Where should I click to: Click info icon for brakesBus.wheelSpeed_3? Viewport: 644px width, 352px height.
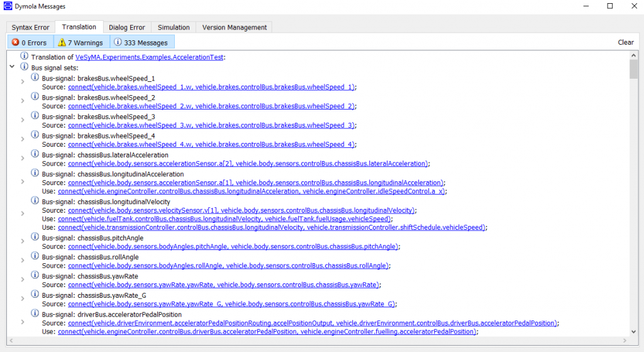coord(35,116)
